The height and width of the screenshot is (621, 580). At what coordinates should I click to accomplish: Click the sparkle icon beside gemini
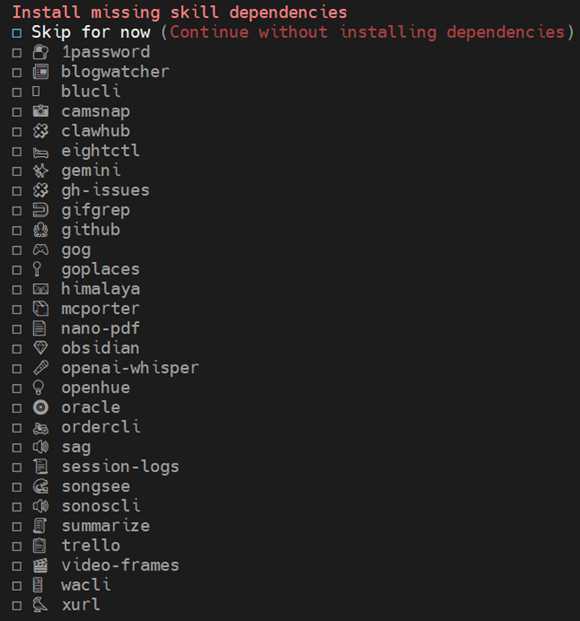pyautogui.click(x=40, y=171)
